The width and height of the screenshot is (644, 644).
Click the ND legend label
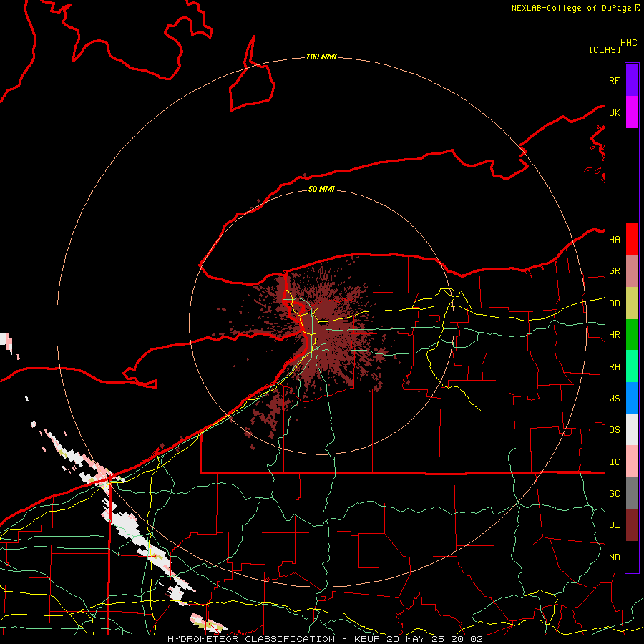(x=614, y=557)
